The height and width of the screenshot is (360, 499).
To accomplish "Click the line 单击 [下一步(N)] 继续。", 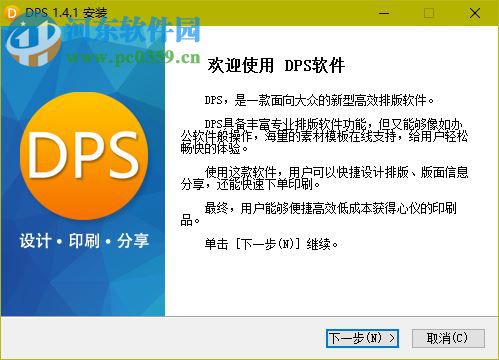I will tap(271, 244).
